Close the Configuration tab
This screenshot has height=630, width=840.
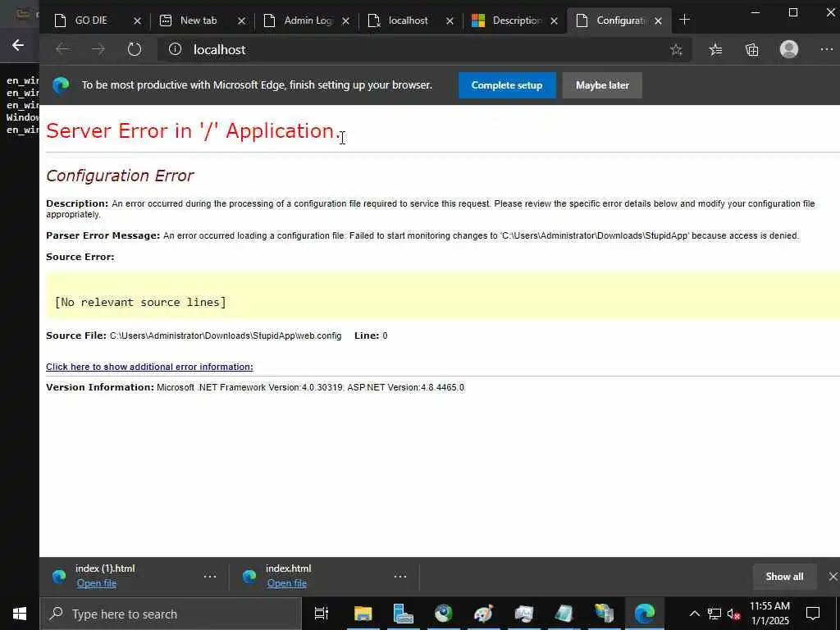pos(659,21)
